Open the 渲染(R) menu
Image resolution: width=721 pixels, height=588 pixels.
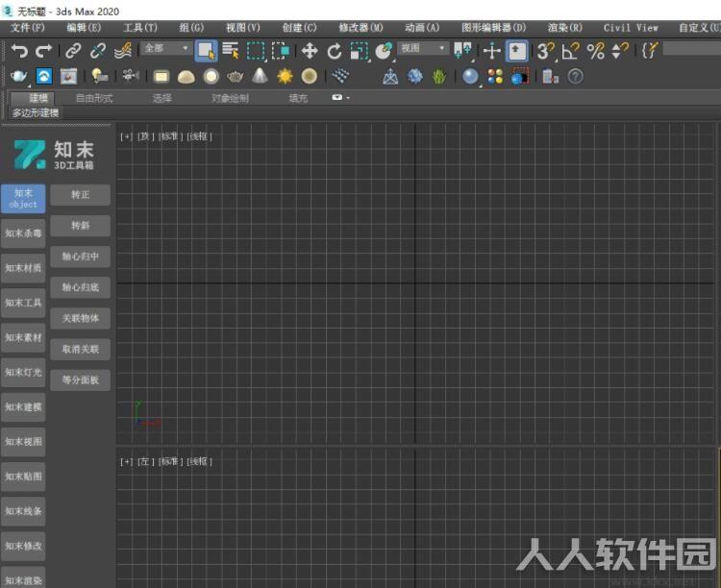click(565, 28)
